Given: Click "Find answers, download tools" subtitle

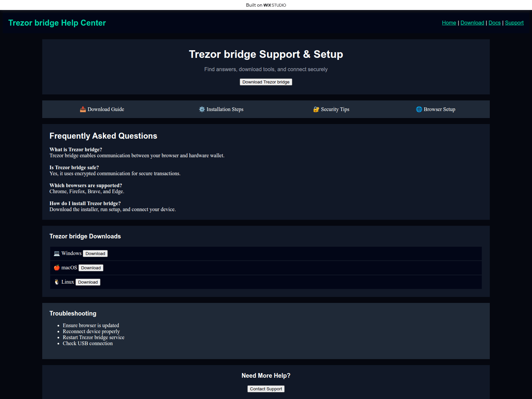Looking at the screenshot, I should 266,69.
